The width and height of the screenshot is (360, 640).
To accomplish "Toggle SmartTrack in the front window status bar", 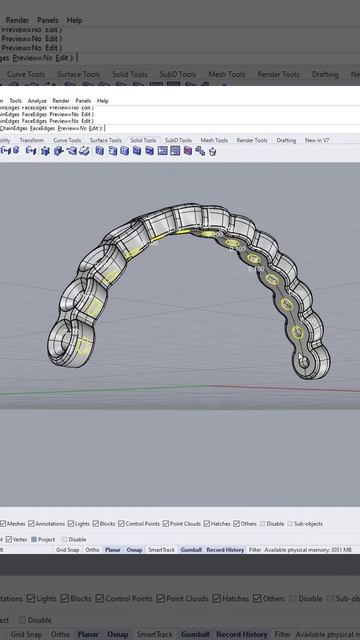I will click(x=161, y=550).
